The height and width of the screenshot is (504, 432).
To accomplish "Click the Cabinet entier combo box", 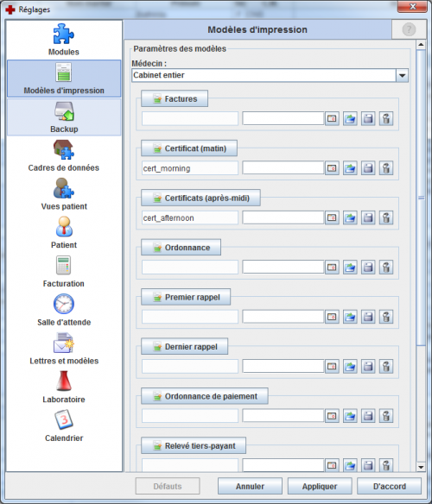I will (270, 76).
